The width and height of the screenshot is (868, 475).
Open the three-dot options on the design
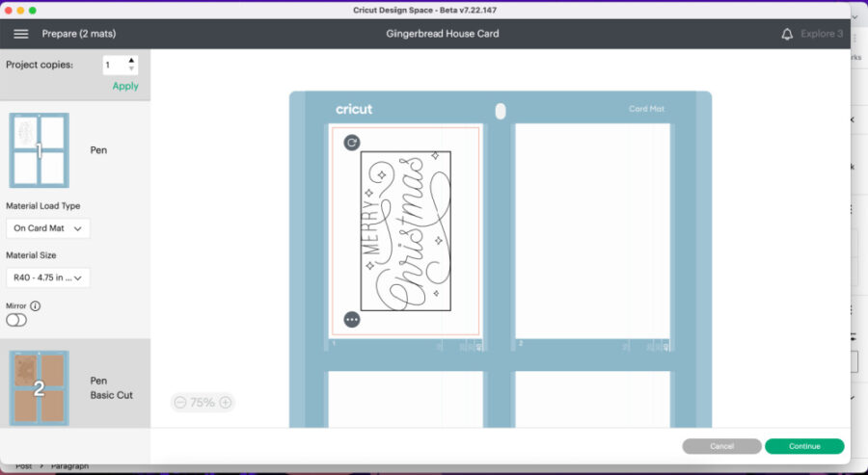point(352,319)
